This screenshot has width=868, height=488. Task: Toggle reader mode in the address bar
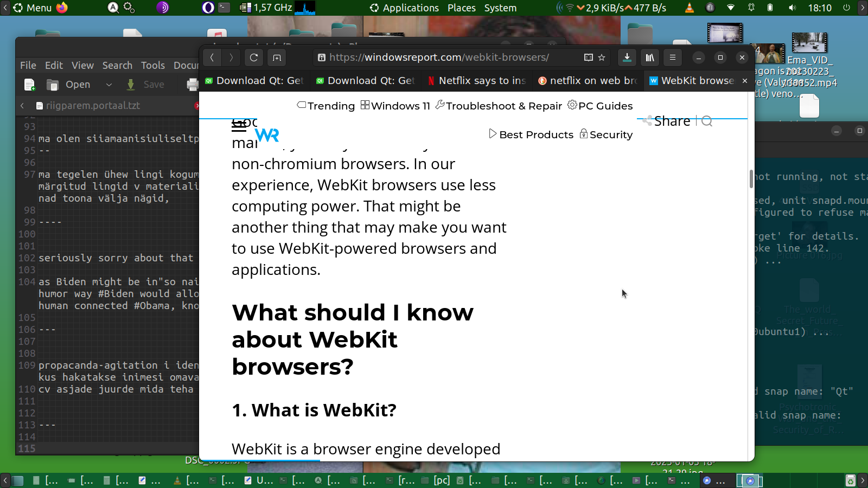click(589, 57)
